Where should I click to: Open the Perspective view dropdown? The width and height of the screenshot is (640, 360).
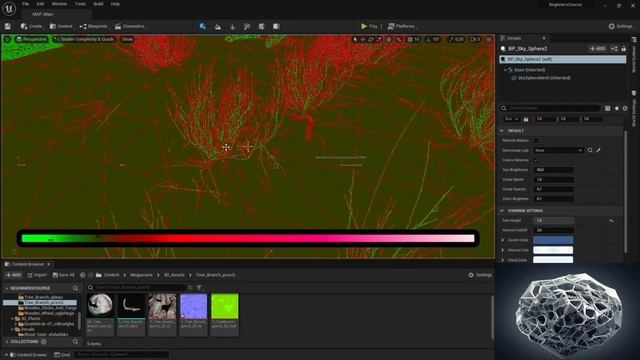pyautogui.click(x=32, y=39)
